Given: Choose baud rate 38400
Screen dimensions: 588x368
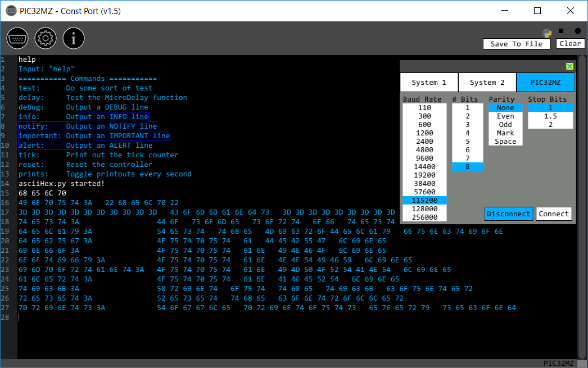Looking at the screenshot, I should click(424, 184).
